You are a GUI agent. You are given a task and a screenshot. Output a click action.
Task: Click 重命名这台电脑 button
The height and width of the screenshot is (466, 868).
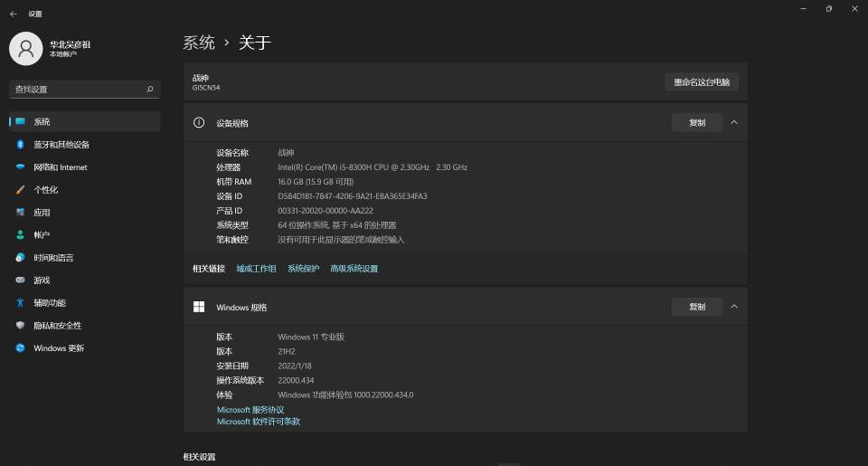click(702, 82)
